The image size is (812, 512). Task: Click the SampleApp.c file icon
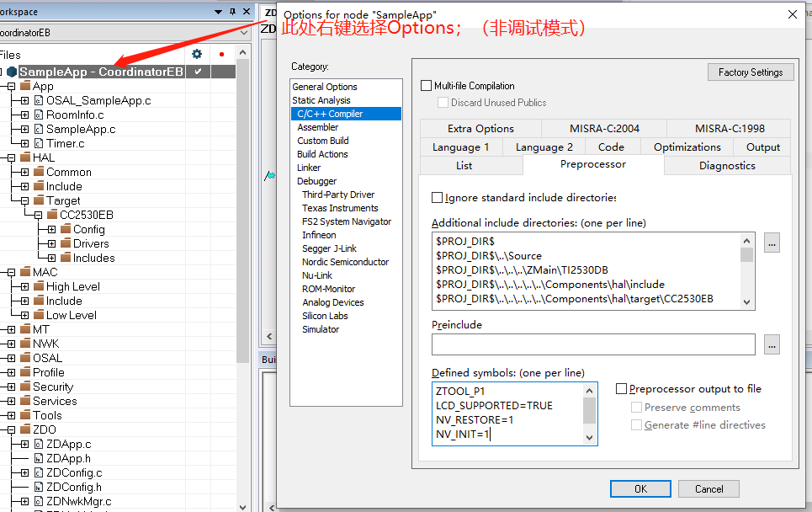(39, 129)
